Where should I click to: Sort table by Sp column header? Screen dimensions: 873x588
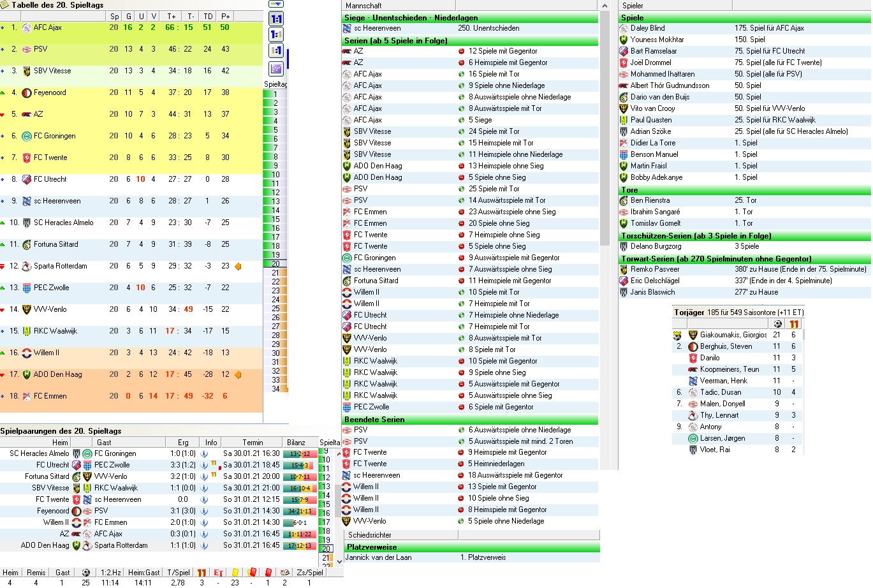coord(114,17)
